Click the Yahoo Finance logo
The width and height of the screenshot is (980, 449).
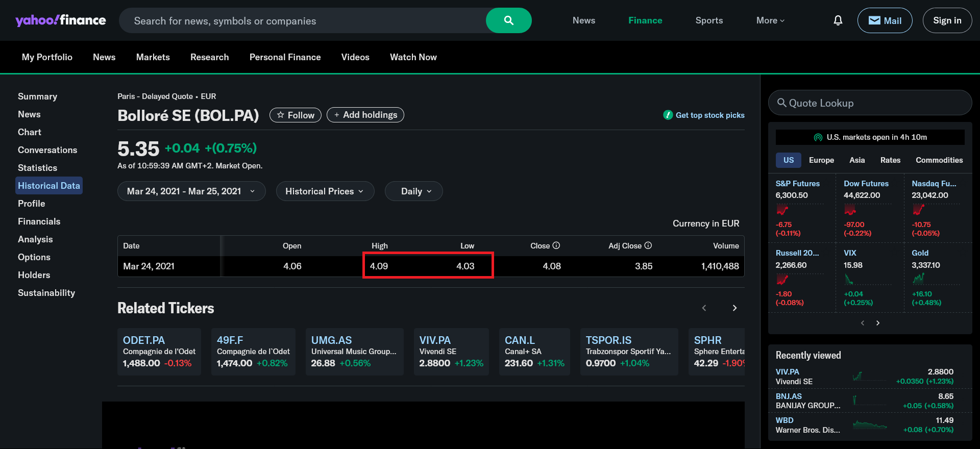[x=61, y=20]
